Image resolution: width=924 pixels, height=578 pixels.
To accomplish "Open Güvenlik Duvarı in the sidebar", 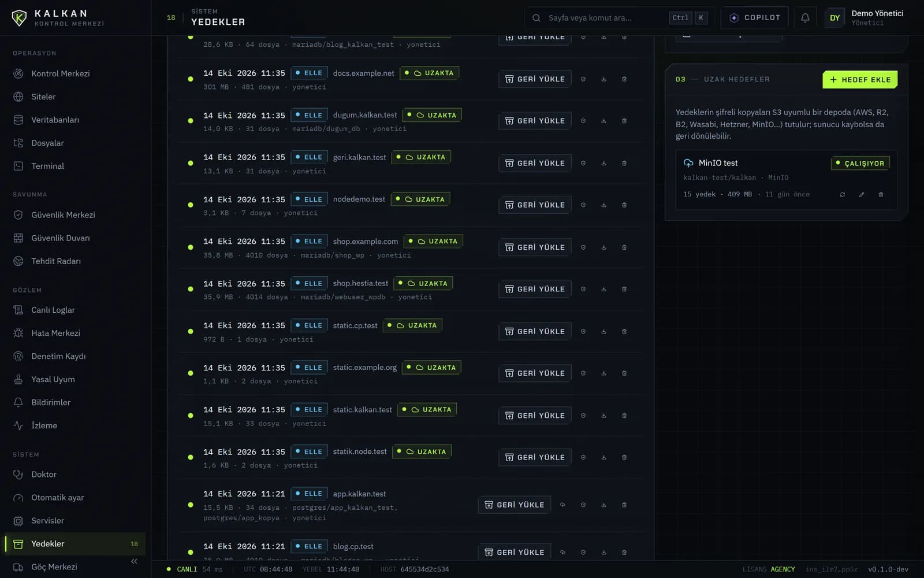I will click(75, 238).
